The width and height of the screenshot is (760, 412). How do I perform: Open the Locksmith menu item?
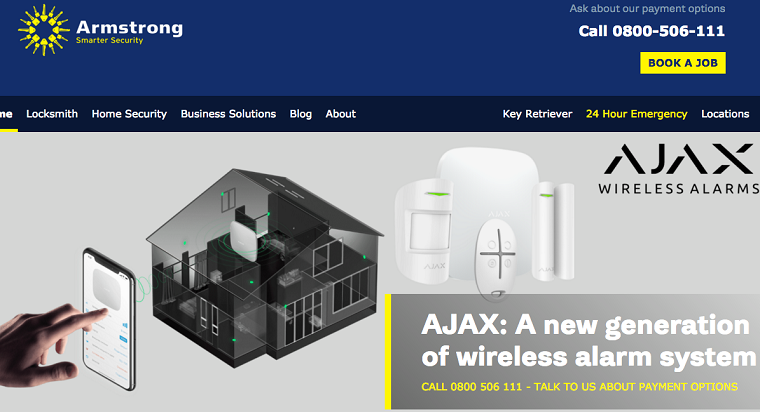[52, 114]
